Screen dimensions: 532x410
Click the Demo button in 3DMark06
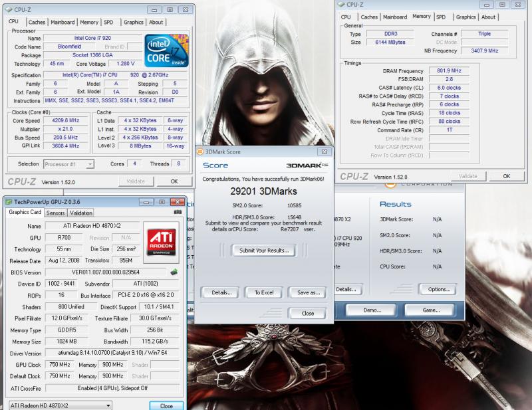pyautogui.click(x=372, y=310)
